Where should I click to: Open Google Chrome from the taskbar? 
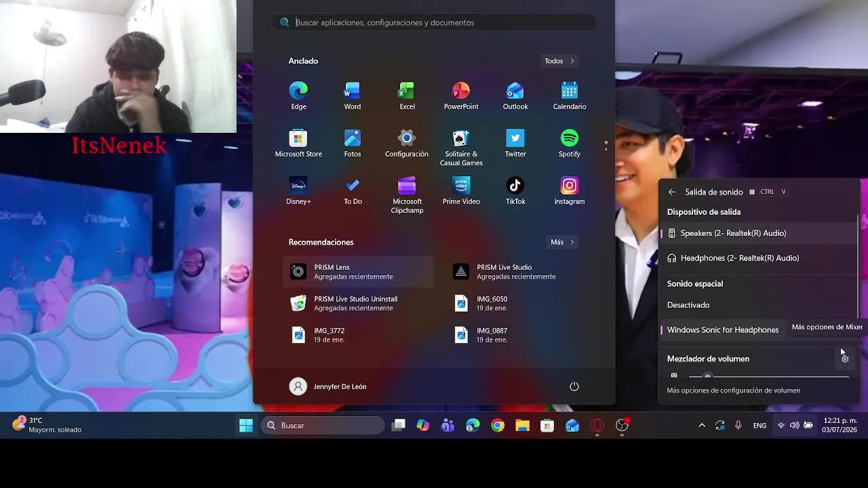tap(498, 426)
